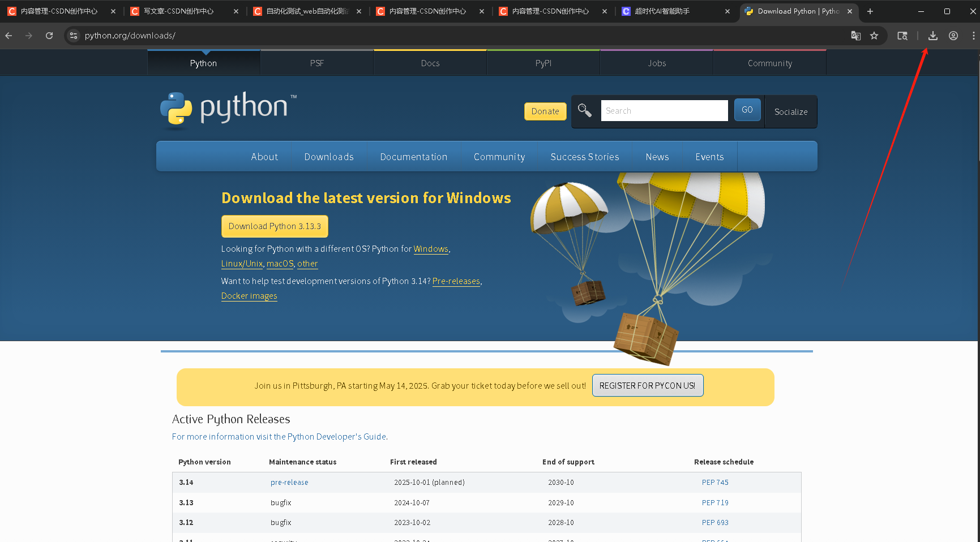Open the Downloads menu item
This screenshot has height=542, width=980.
point(329,157)
